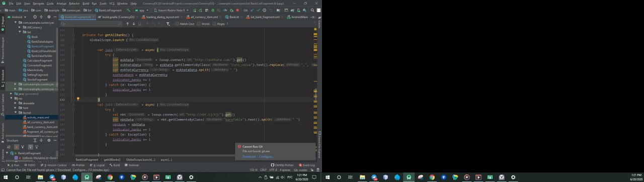Expand the AllCurrency package folder
Screen dimensions: 644x182
(x=20, y=27)
